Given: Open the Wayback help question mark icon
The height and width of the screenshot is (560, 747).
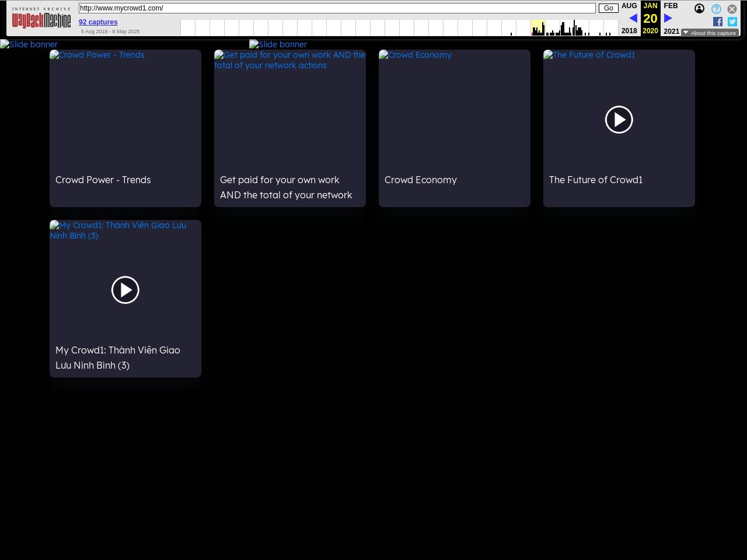Looking at the screenshot, I should (716, 9).
